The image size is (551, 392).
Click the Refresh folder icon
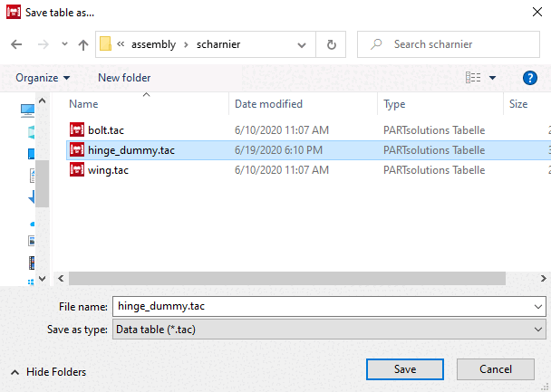pos(332,44)
